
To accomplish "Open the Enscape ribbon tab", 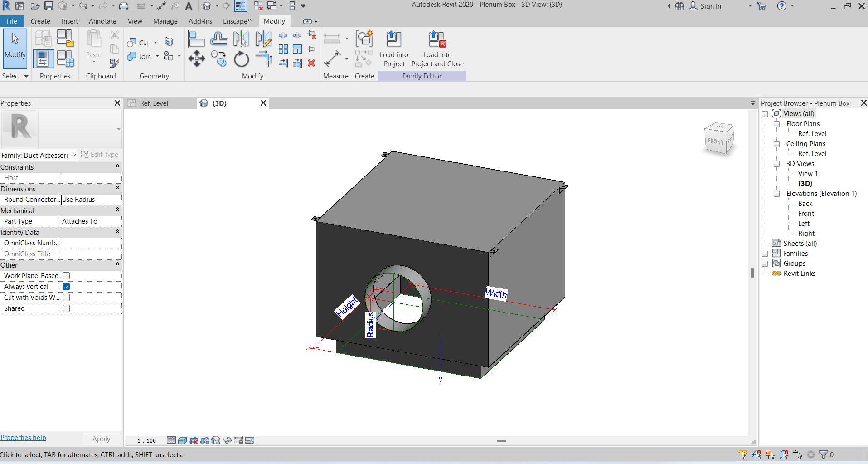I will click(x=238, y=21).
